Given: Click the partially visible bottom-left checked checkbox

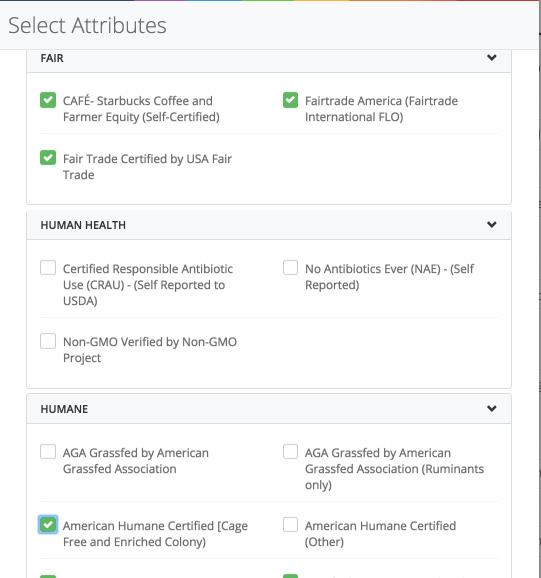Looking at the screenshot, I should [48, 576].
